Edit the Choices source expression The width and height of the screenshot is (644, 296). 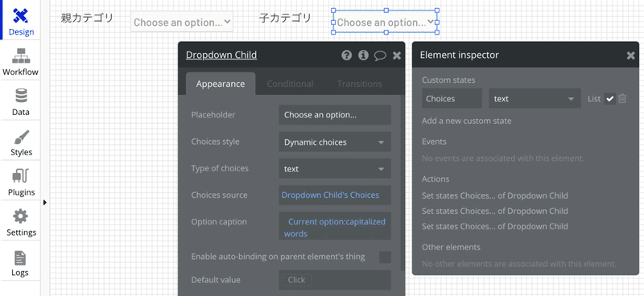(335, 195)
